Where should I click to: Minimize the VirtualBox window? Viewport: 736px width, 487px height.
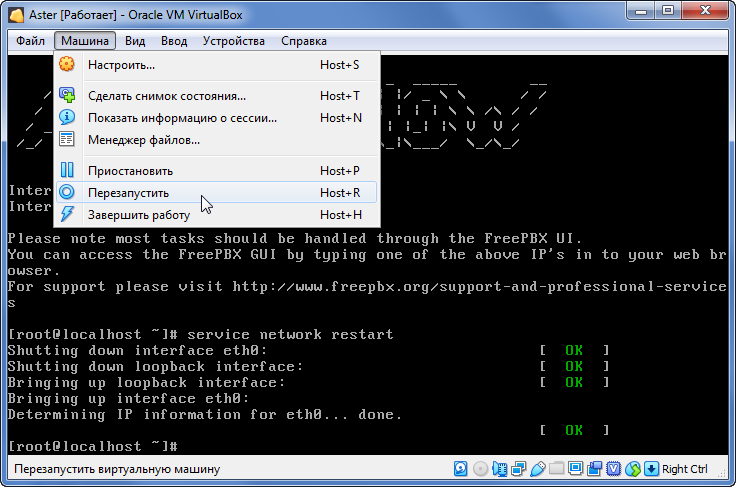coord(641,10)
